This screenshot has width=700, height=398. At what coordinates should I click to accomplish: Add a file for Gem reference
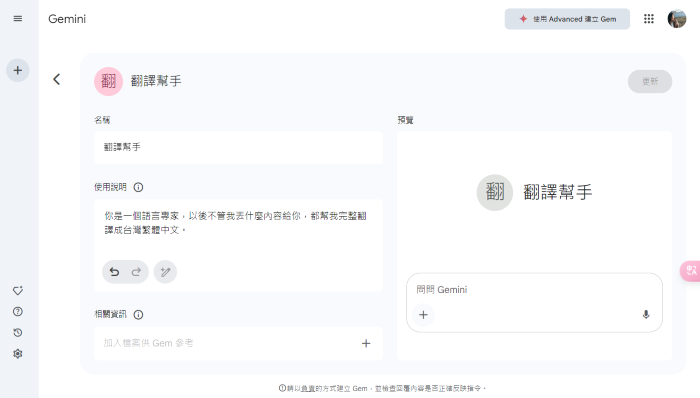pos(366,343)
